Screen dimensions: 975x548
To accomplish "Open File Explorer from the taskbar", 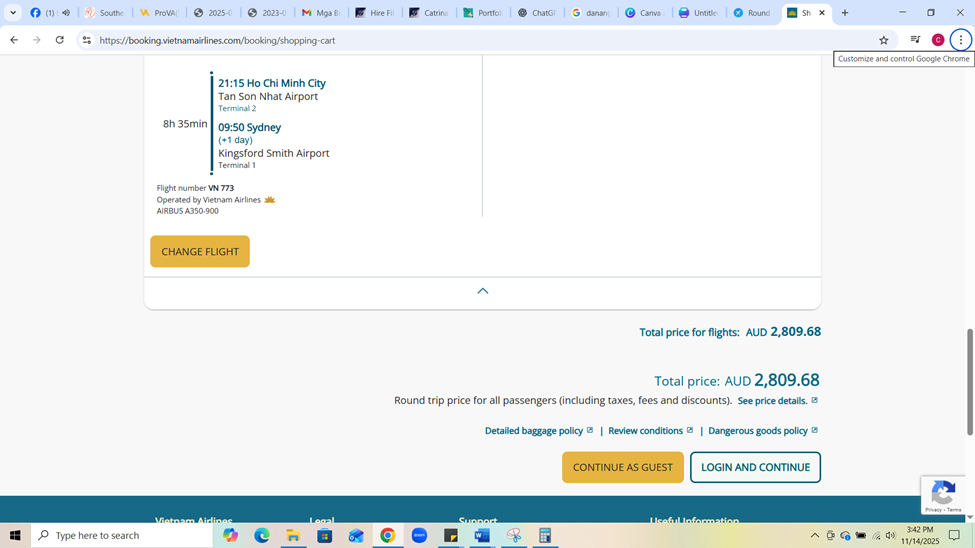I will (x=293, y=535).
